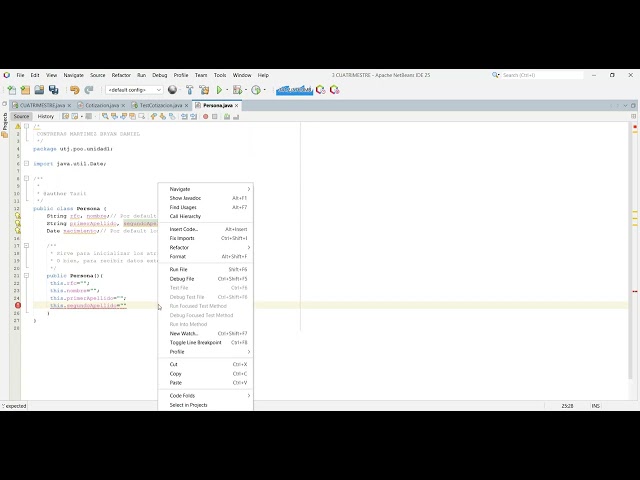Open the Refactor menu in menu bar
The width and height of the screenshot is (640, 480).
(x=121, y=75)
